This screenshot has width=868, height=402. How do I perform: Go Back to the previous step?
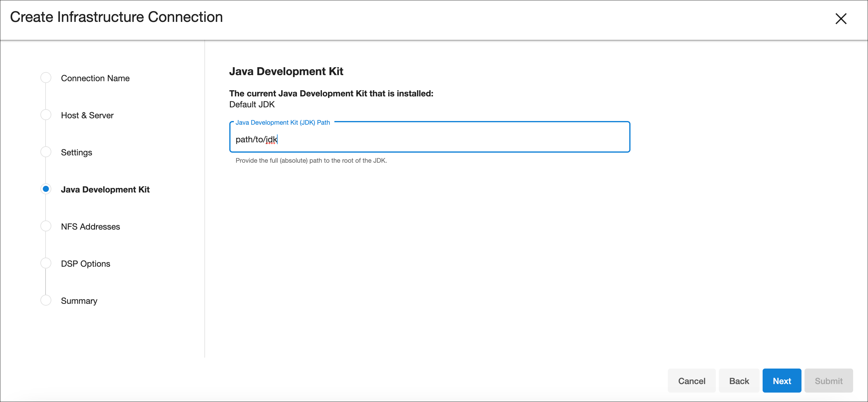(x=739, y=381)
